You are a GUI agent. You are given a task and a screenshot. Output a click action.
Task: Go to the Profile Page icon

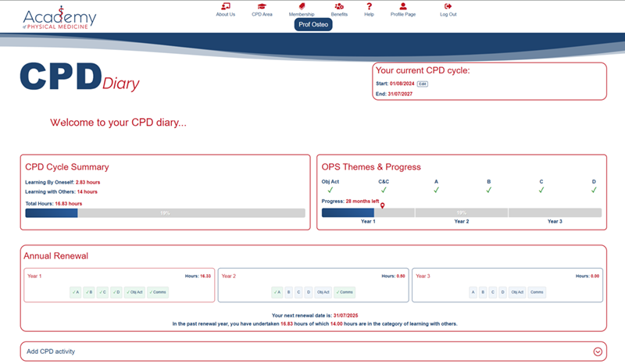tap(403, 6)
